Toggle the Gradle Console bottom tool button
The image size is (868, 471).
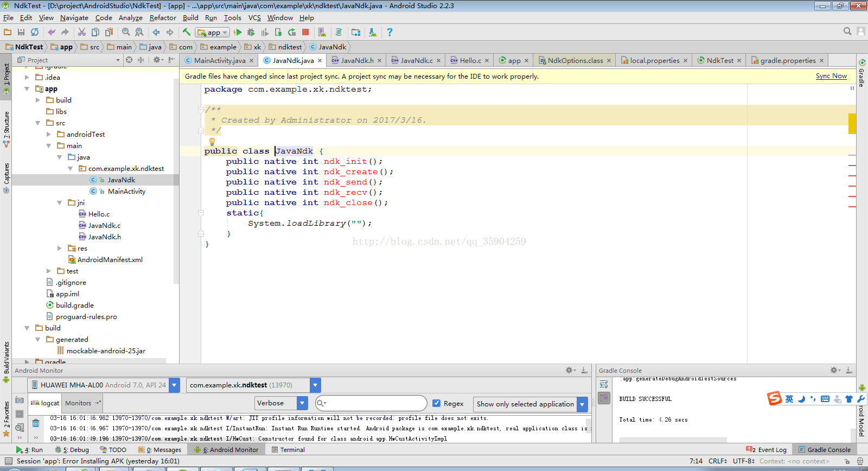point(824,450)
